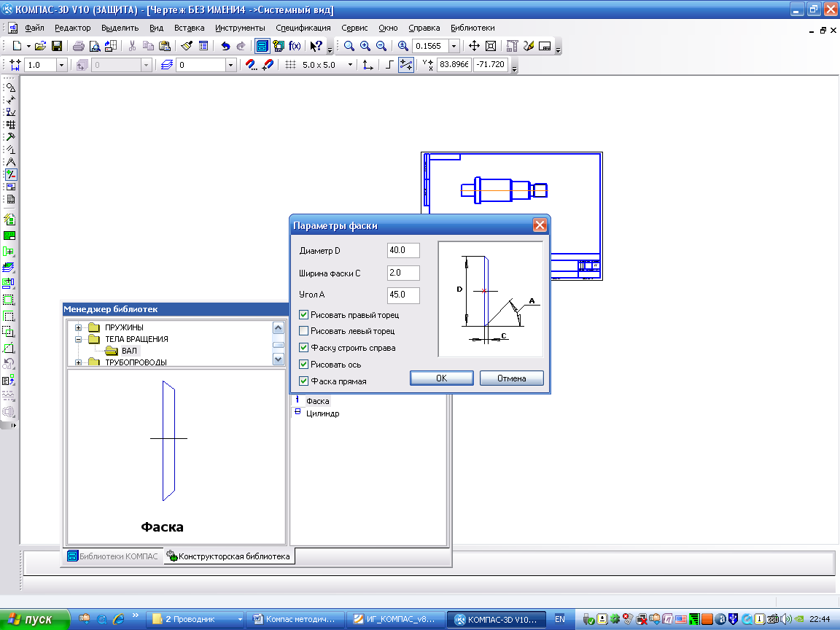Click the пуск Start button
The width and height of the screenshot is (840, 630).
[x=34, y=619]
